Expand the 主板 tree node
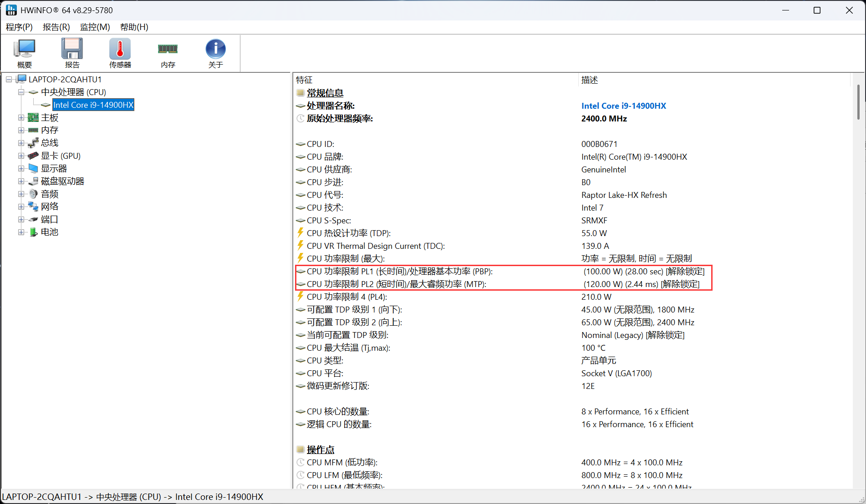866x504 pixels. click(x=21, y=118)
